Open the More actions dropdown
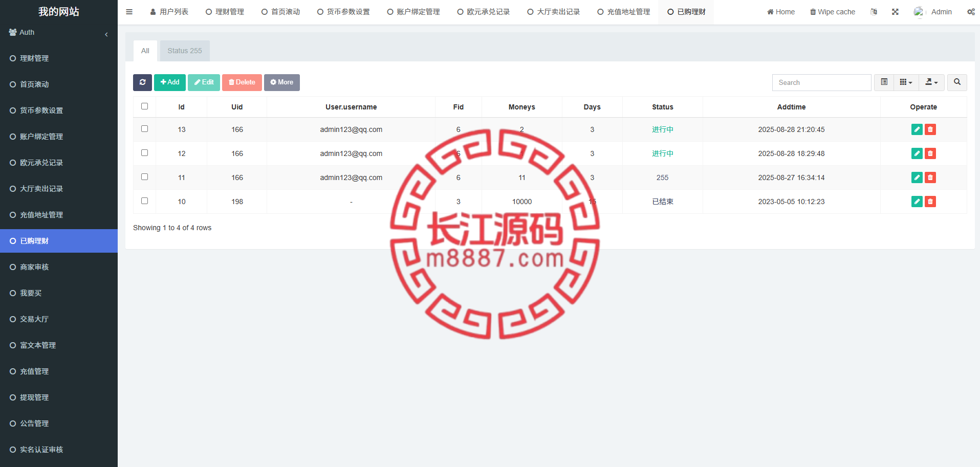The height and width of the screenshot is (467, 980). (282, 82)
